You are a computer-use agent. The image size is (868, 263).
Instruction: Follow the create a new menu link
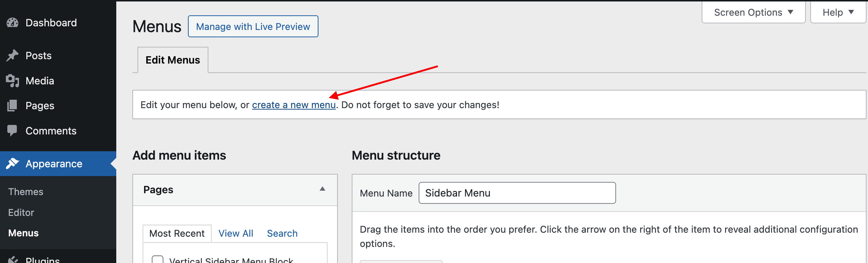(x=294, y=105)
